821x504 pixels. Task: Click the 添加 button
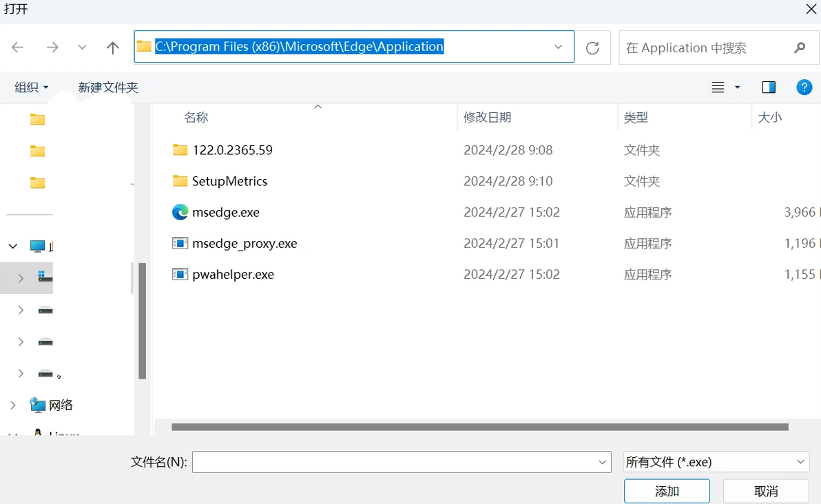tap(667, 491)
